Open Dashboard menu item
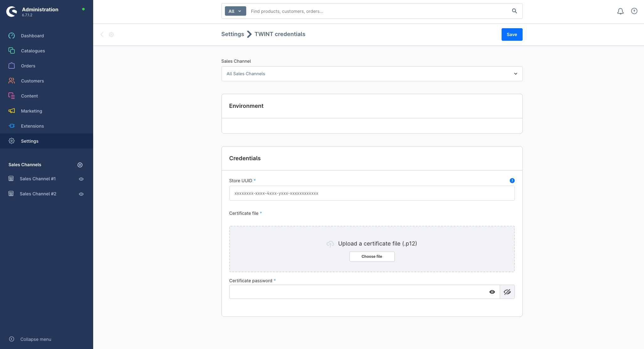The image size is (644, 349). tap(32, 36)
